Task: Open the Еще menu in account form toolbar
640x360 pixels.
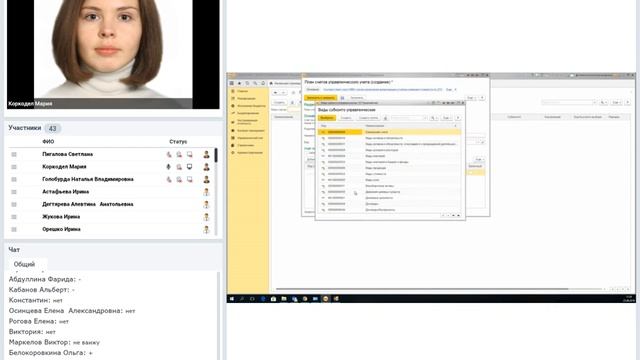Action: (471, 98)
